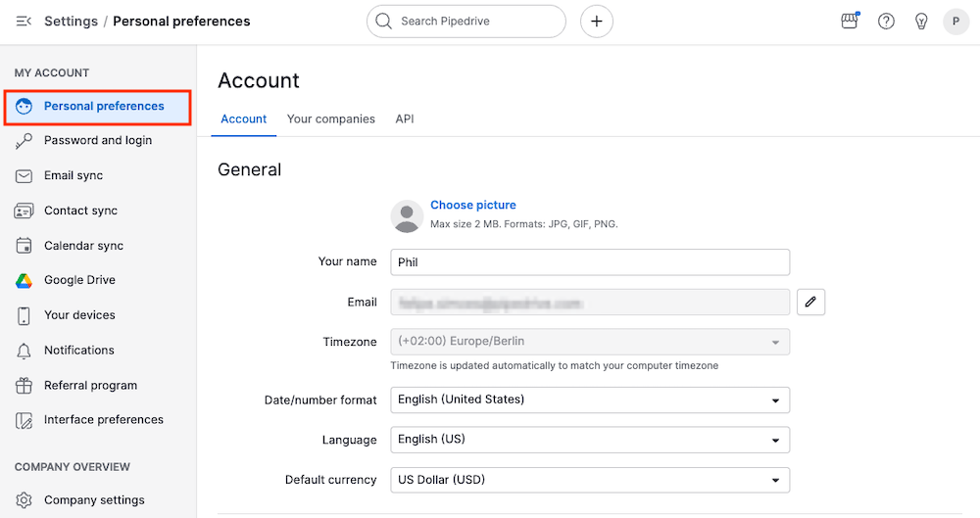Image resolution: width=980 pixels, height=518 pixels.
Task: Click the Referral program gift icon
Action: [x=24, y=386]
